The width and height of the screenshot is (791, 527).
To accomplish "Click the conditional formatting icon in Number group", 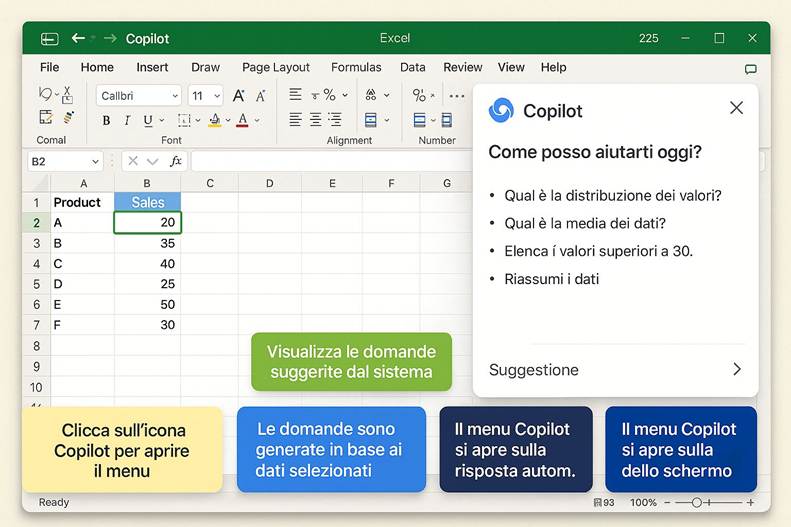I will [x=419, y=120].
